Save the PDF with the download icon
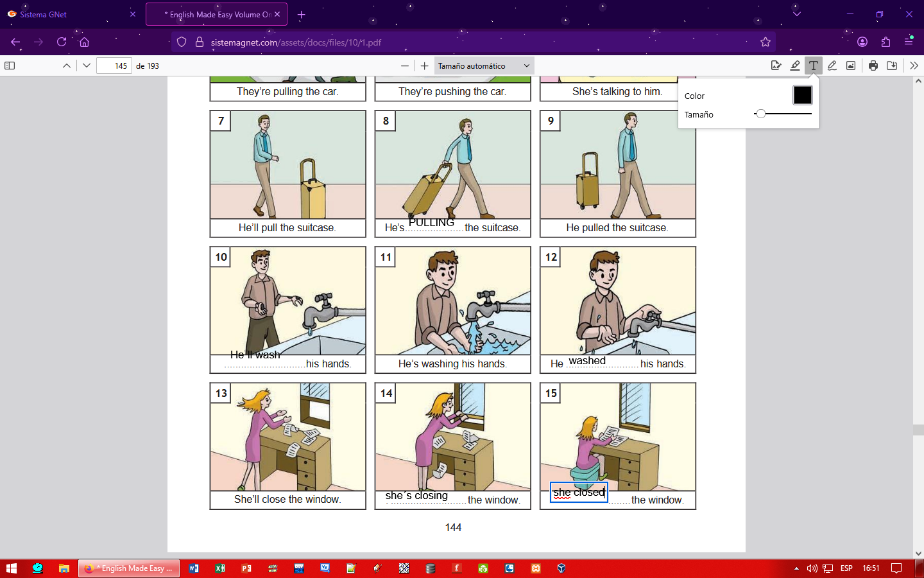Viewport: 924px width, 578px height. [892, 66]
